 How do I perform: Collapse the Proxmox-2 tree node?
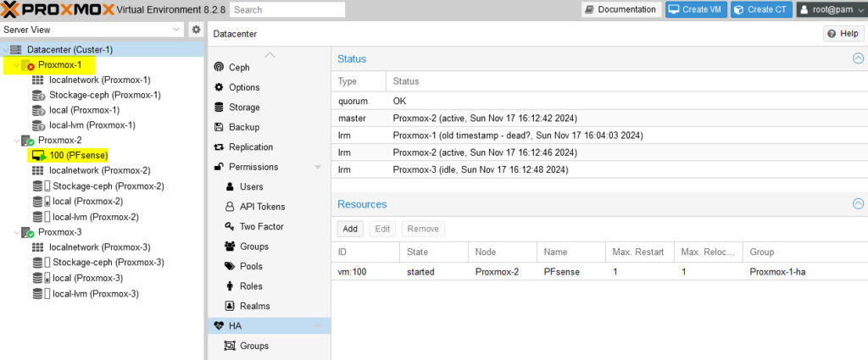[17, 141]
